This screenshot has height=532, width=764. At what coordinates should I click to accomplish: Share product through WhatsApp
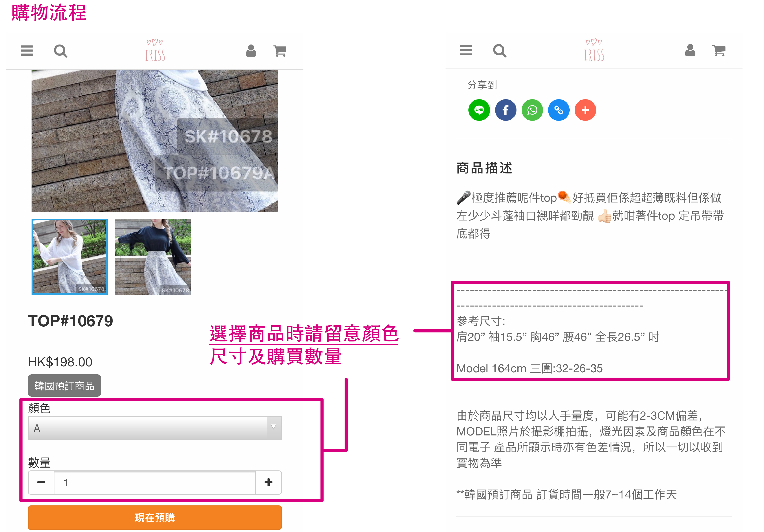point(532,110)
